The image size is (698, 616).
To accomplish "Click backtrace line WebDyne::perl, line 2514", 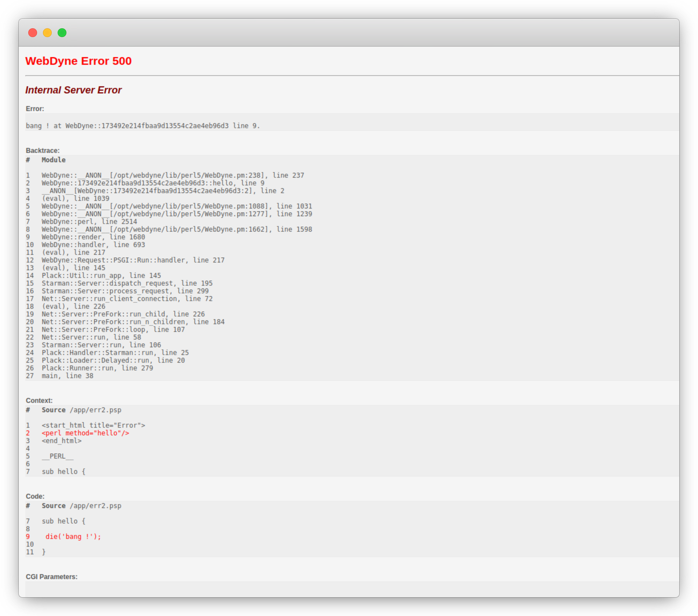I will (x=89, y=222).
